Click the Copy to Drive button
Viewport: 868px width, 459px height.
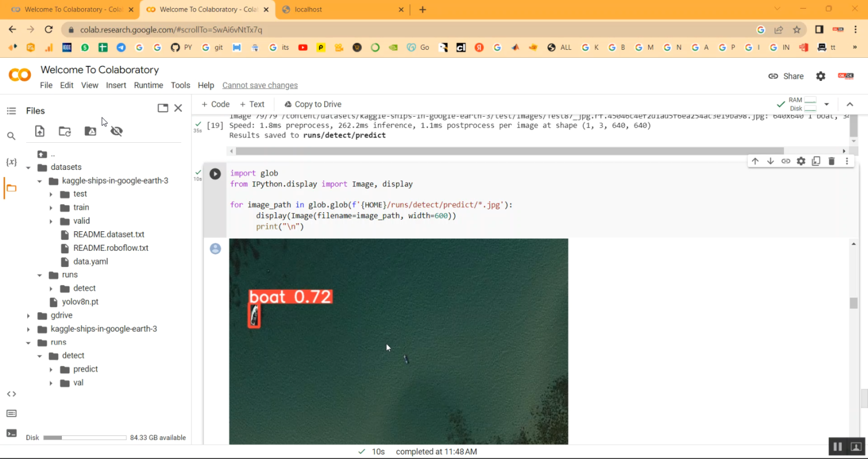312,104
